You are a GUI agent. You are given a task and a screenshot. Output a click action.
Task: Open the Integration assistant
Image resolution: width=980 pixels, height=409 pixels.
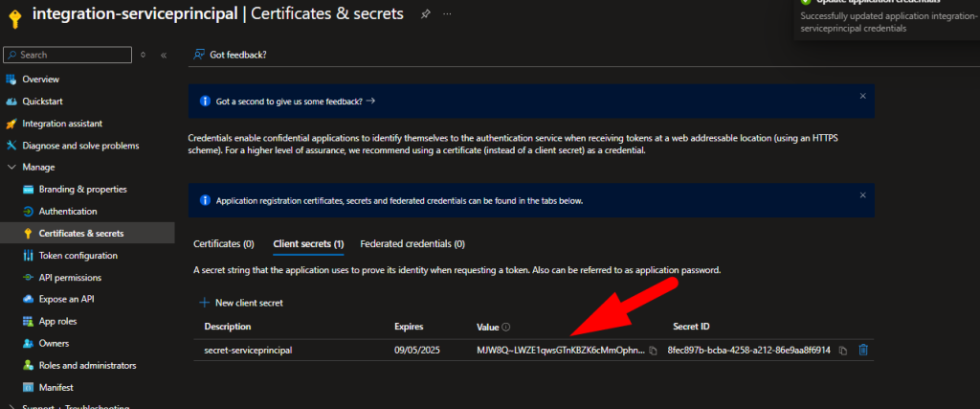[61, 124]
